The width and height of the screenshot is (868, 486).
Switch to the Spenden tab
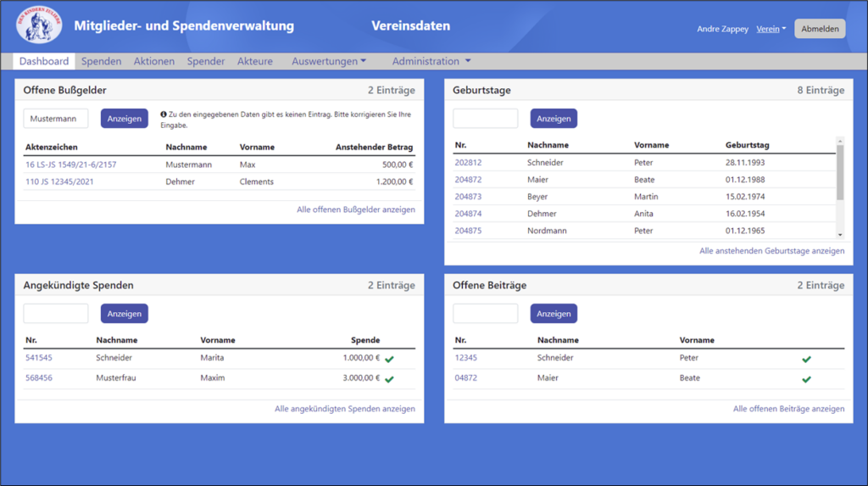tap(102, 61)
